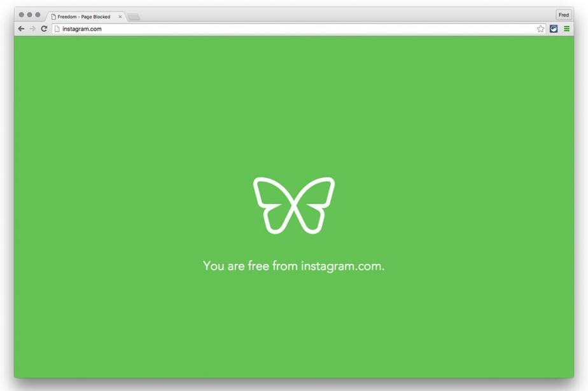Minimize the browser window
588x391 pixels.
coord(30,15)
